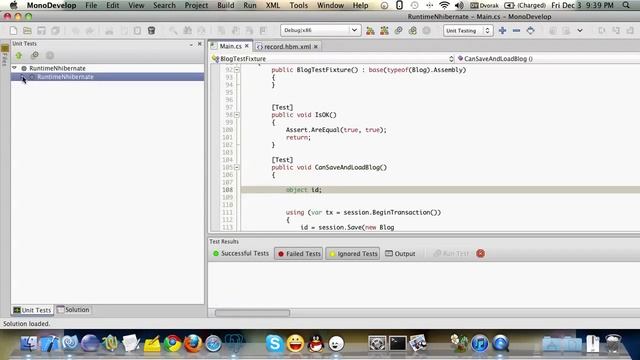Viewport: 640px width, 360px height.
Task: Launch Google Chrome from the Dock
Action: 173,343
